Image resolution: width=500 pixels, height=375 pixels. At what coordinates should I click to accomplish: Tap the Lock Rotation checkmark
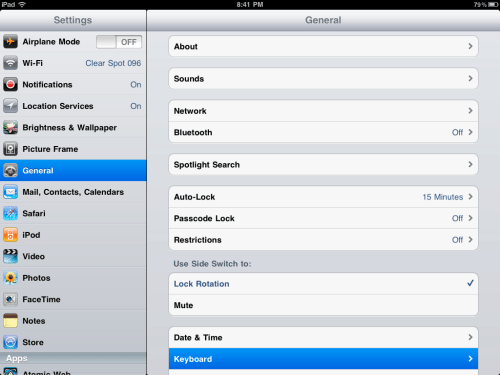pos(470,283)
